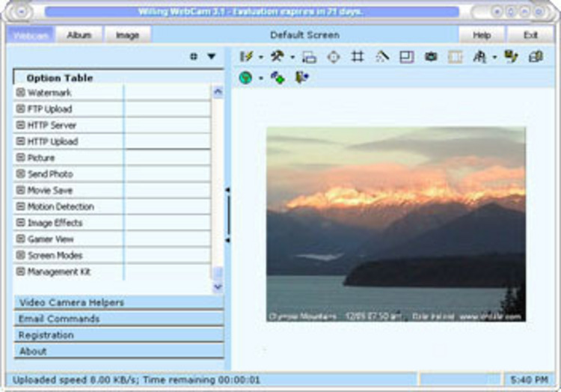The image size is (561, 392).
Task: Click the Option Table section header
Action: click(118, 78)
